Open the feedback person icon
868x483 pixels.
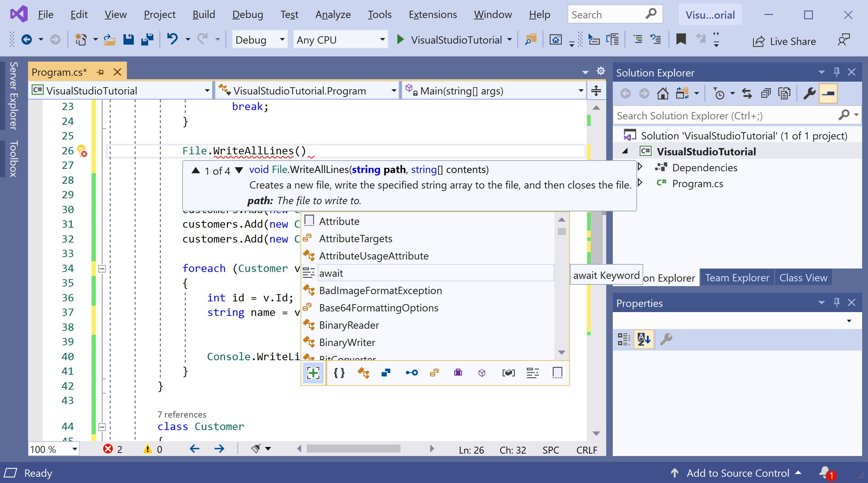tap(844, 40)
